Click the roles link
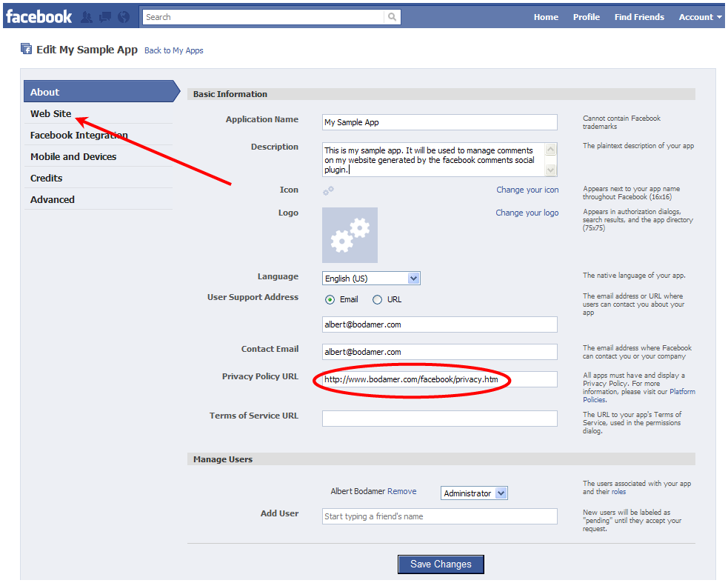This screenshot has height=583, width=728. tap(618, 491)
